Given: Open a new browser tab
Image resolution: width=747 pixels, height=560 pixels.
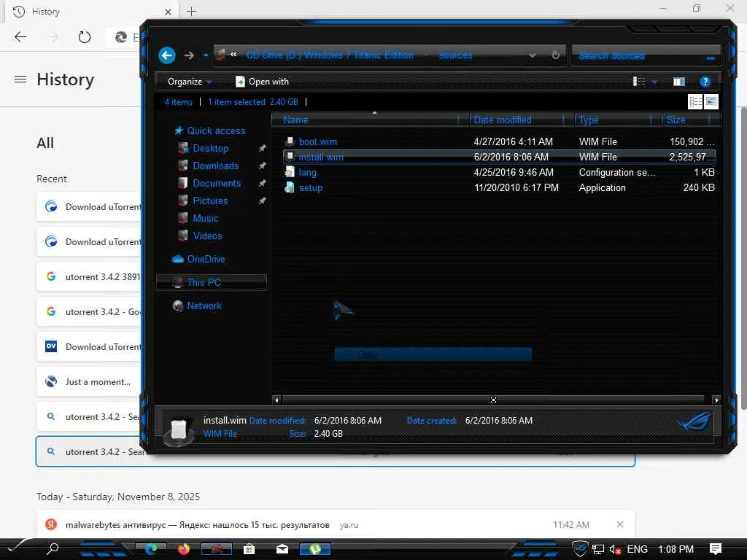Looking at the screenshot, I should pos(192,12).
